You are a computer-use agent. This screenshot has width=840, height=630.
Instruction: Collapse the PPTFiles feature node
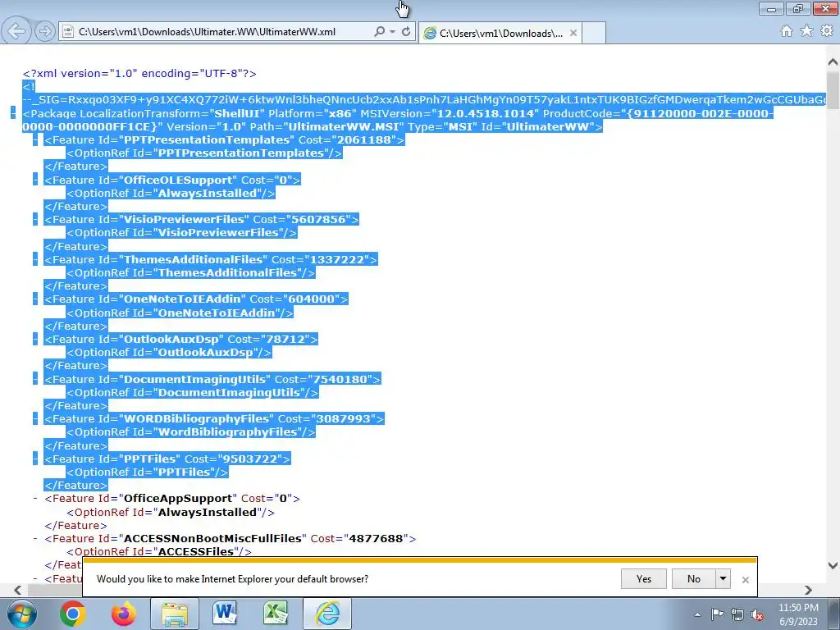35,459
